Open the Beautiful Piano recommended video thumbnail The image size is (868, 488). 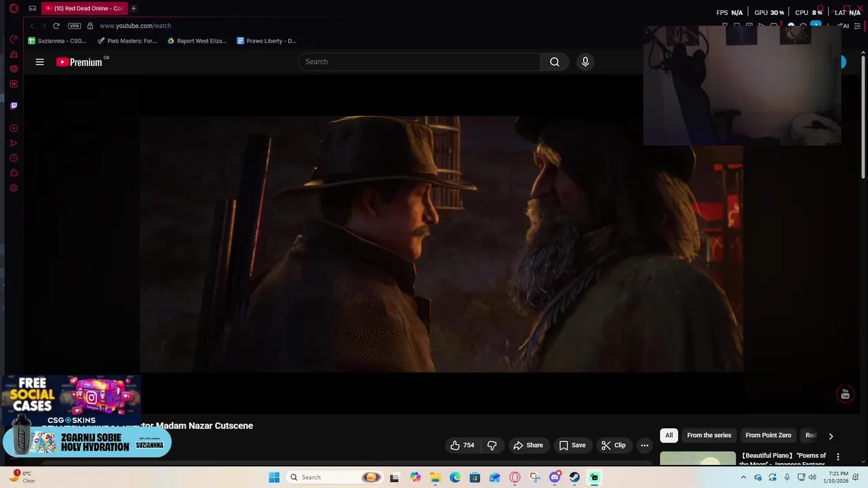point(698,458)
